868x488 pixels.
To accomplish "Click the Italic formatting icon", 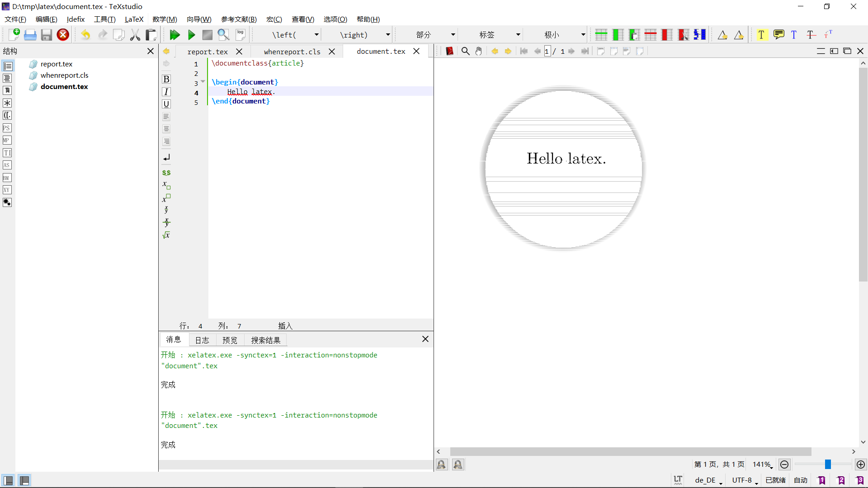I will 166,92.
